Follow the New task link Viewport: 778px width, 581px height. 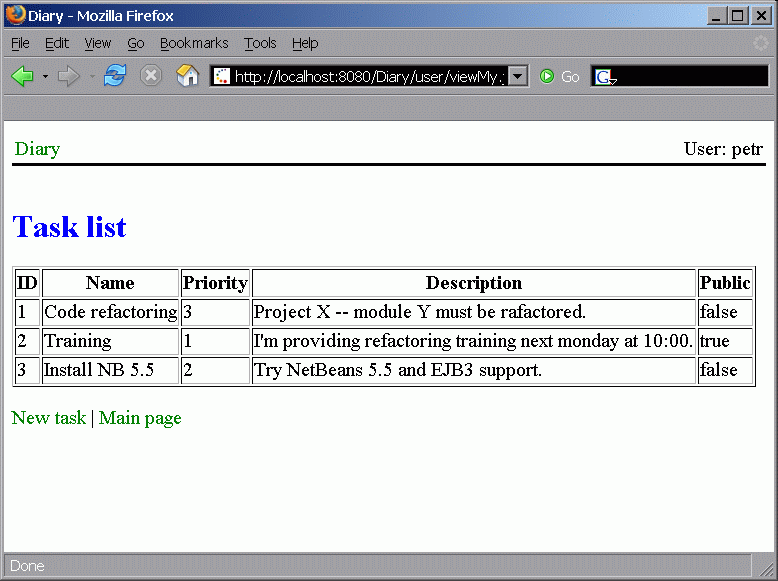[x=48, y=418]
